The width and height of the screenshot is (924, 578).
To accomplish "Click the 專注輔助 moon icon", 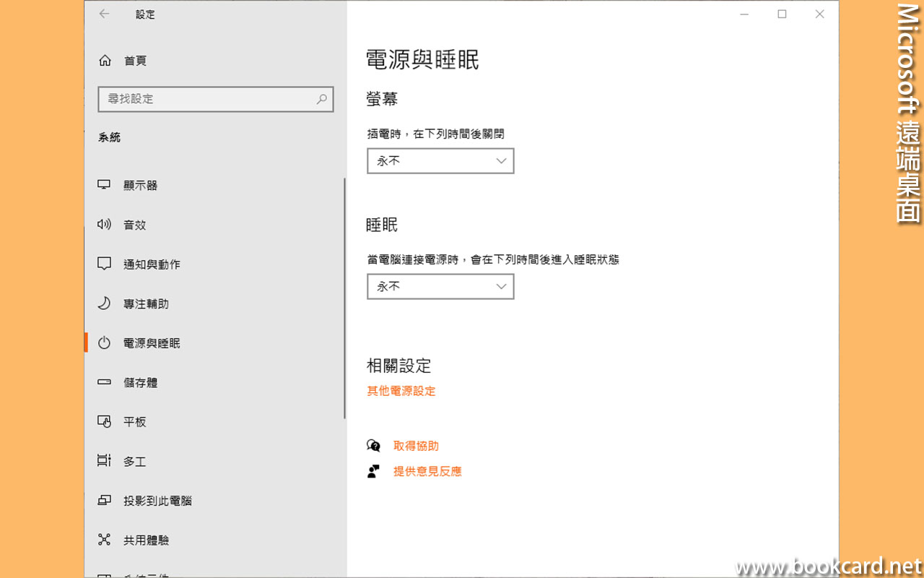I will 104,303.
